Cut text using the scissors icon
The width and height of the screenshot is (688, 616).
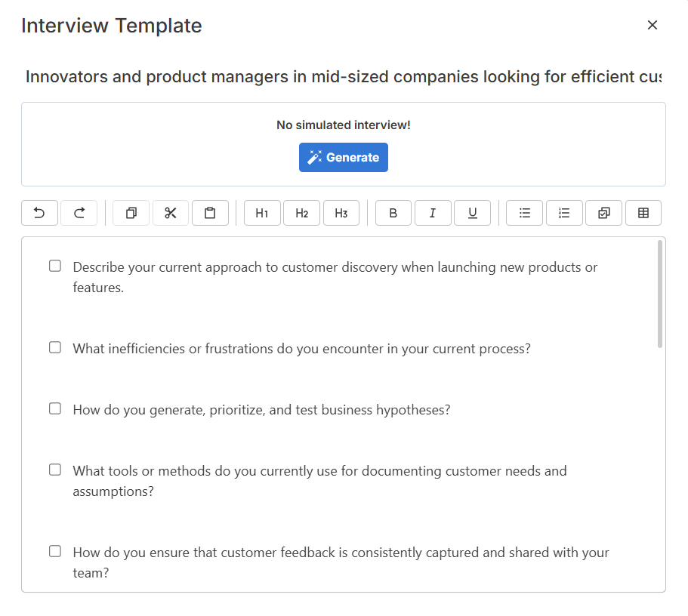(171, 213)
